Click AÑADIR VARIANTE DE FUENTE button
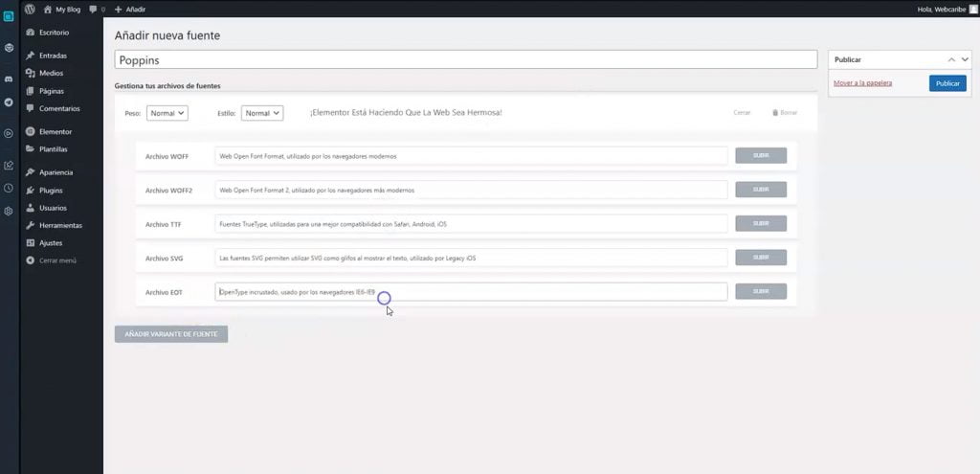The height and width of the screenshot is (474, 980). pyautogui.click(x=171, y=334)
